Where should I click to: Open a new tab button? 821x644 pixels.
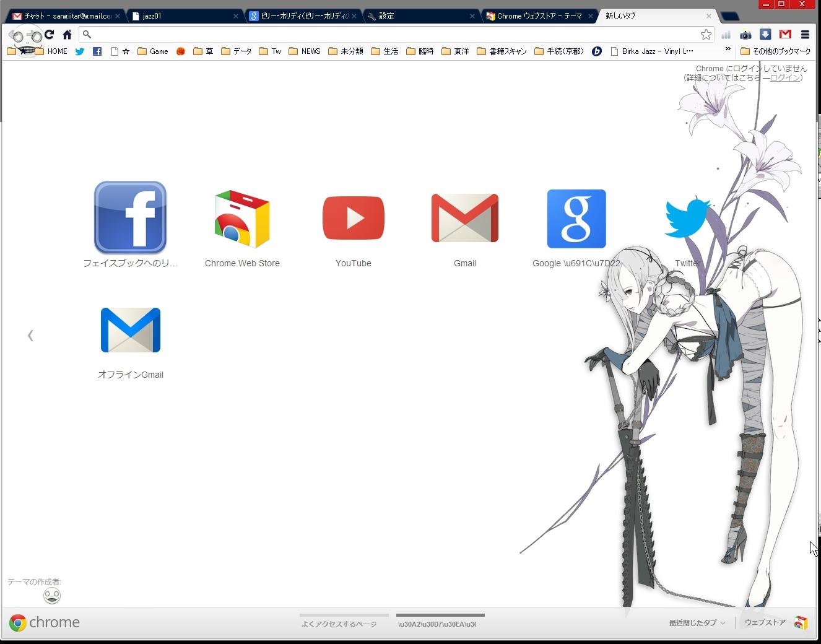click(x=730, y=17)
